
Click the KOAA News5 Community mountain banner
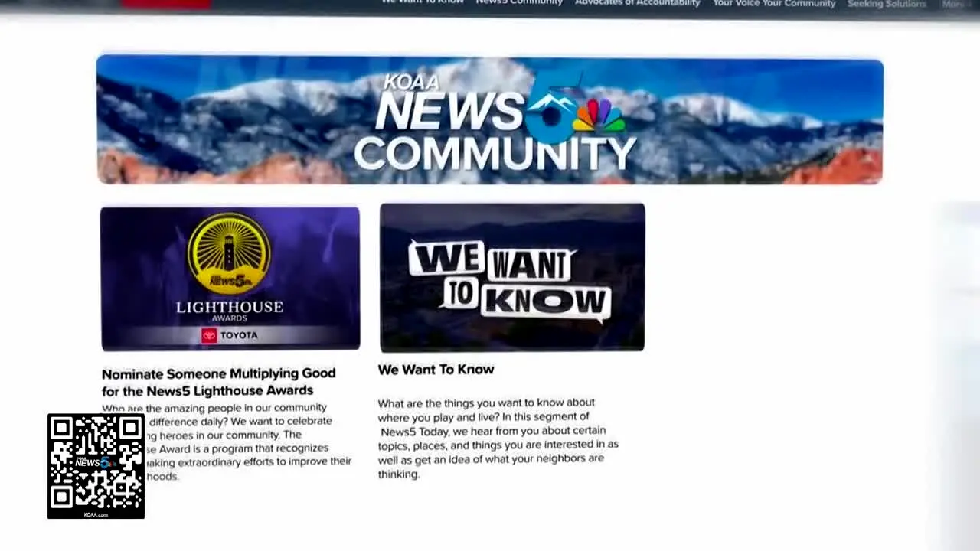pos(490,120)
